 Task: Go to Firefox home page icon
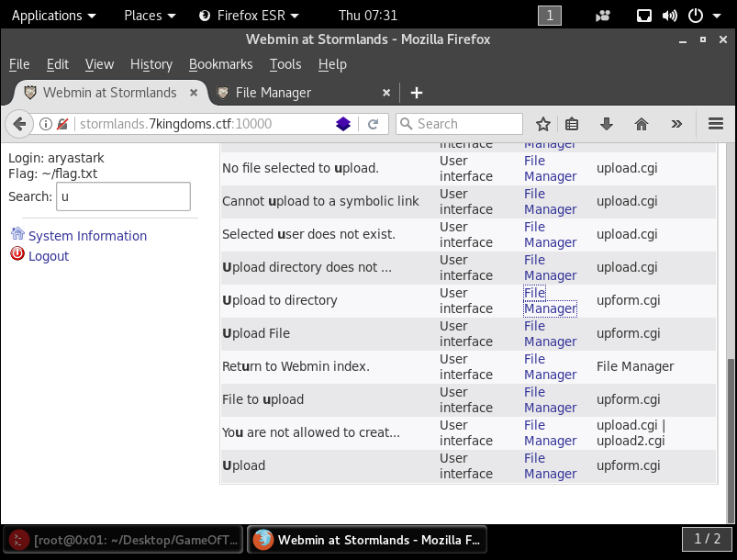pos(642,124)
